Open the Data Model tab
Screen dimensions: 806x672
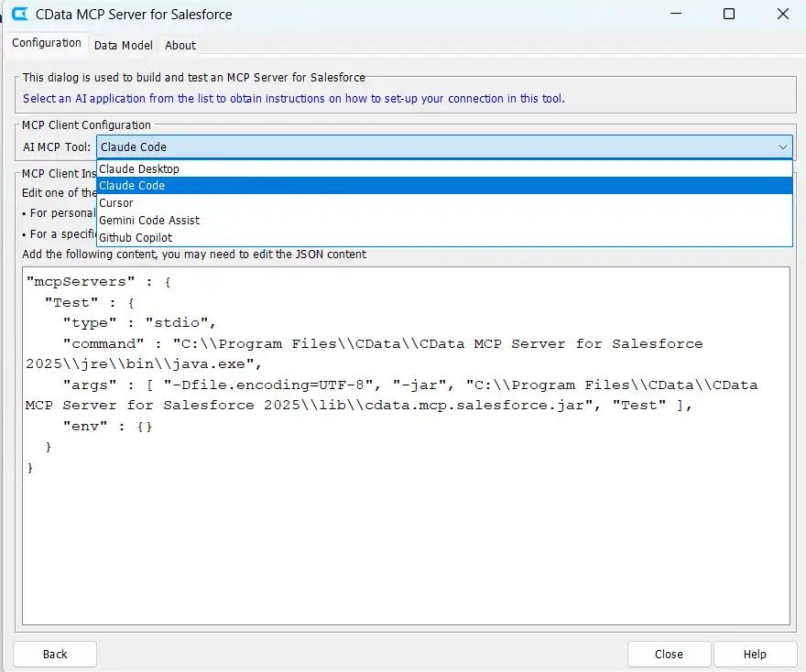click(x=124, y=45)
